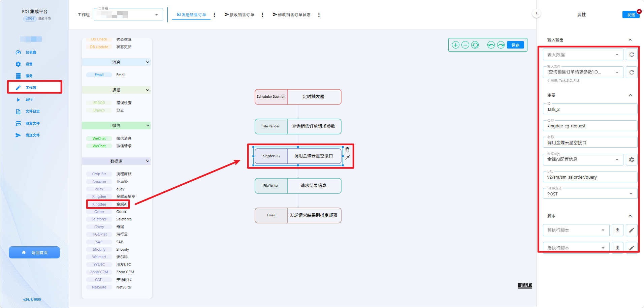Collapse the 脚本 properties section
The width and height of the screenshot is (644, 308).
pyautogui.click(x=630, y=216)
